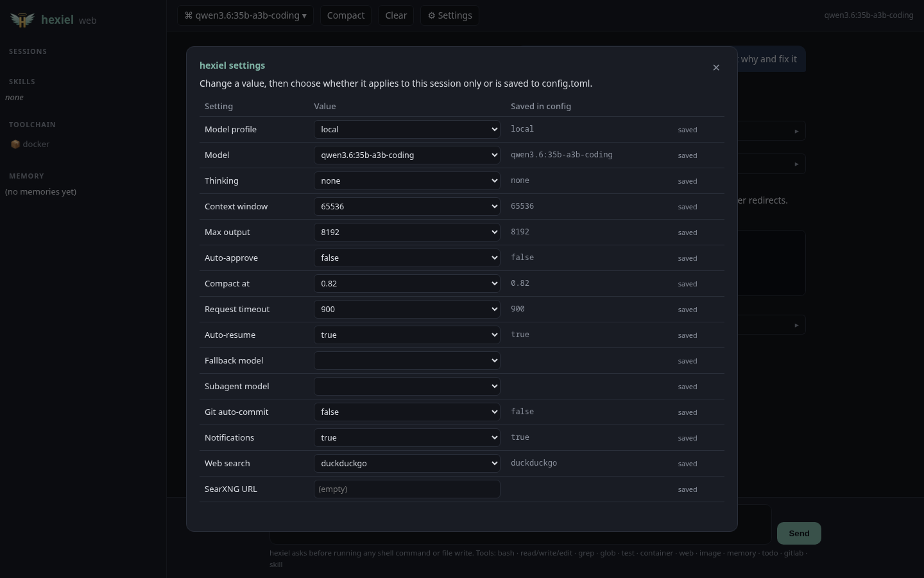Click the model name at top right
This screenshot has width=924, height=578.
coord(869,15)
